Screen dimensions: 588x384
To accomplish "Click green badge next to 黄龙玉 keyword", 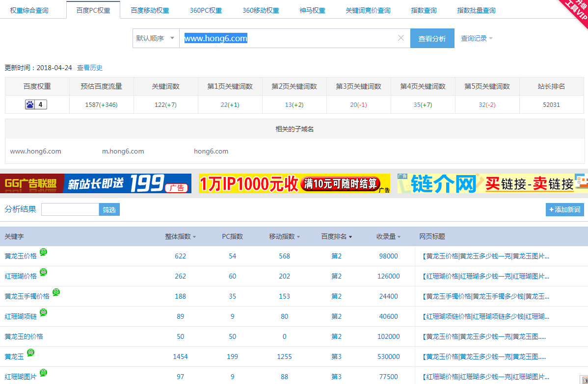I will pyautogui.click(x=30, y=353).
